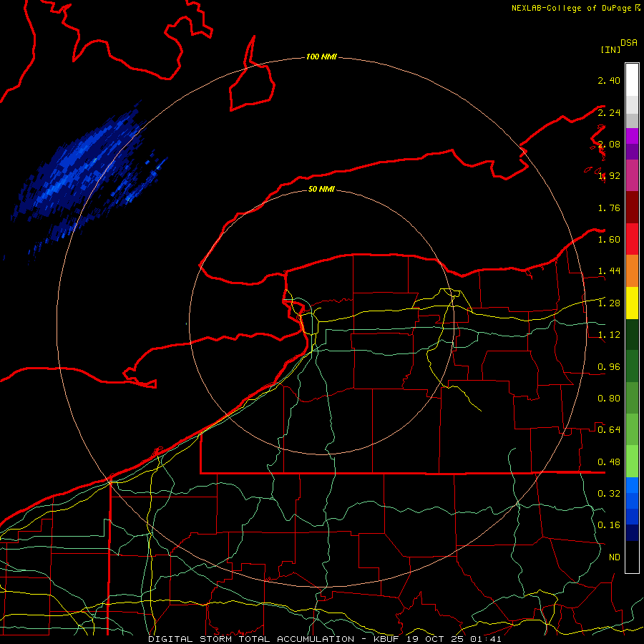Viewport: 644px width, 644px height.
Task: Select the navy swatch below 0.16
Action: [x=632, y=532]
